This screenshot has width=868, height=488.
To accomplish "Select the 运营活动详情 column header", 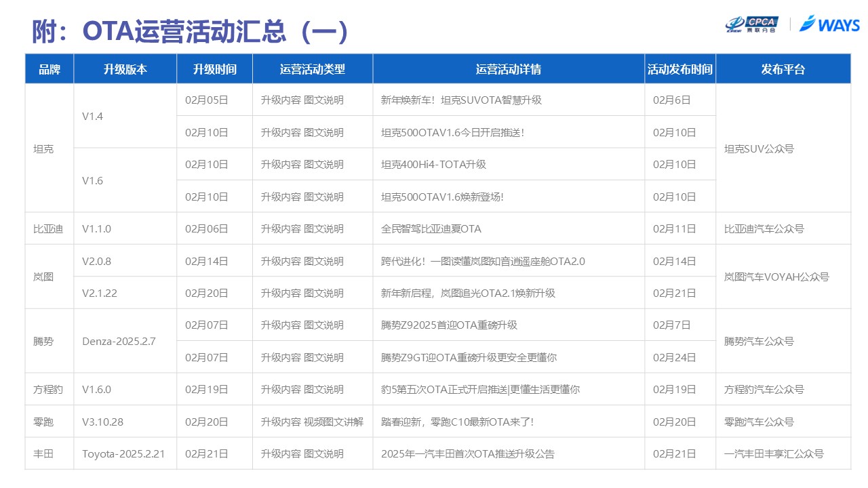I will (508, 69).
